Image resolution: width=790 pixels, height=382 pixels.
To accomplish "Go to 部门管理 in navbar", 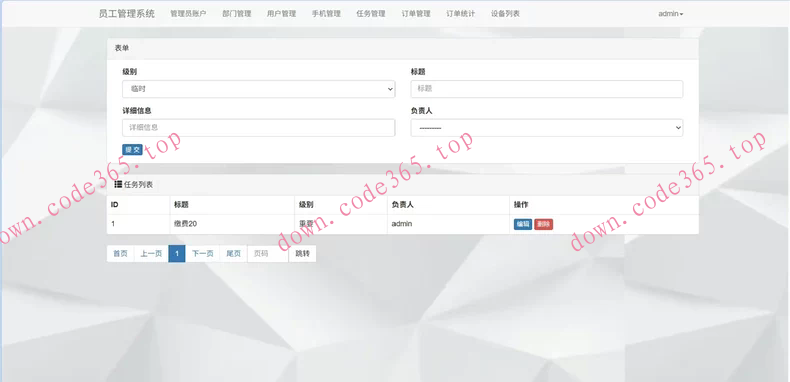I will tap(237, 14).
